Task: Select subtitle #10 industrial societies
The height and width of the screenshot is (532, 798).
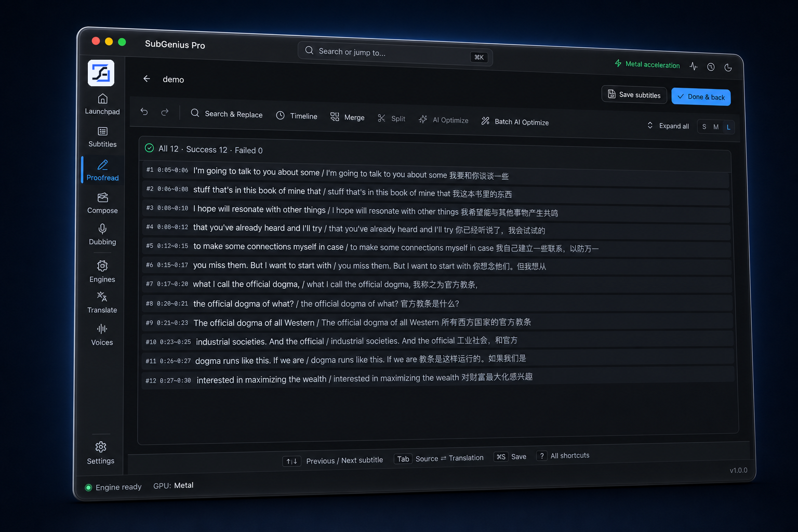Action: (x=437, y=341)
